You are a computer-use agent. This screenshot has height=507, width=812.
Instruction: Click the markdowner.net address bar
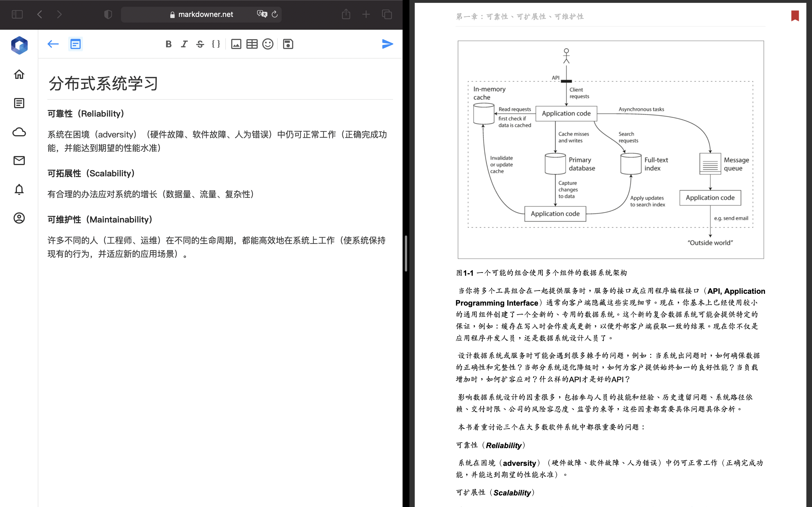(205, 14)
